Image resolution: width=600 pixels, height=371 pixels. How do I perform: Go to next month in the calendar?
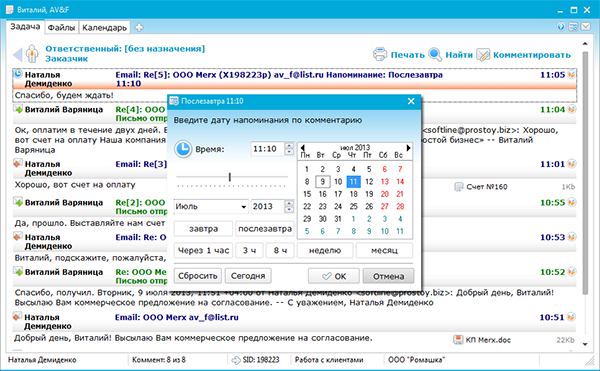click(x=408, y=147)
